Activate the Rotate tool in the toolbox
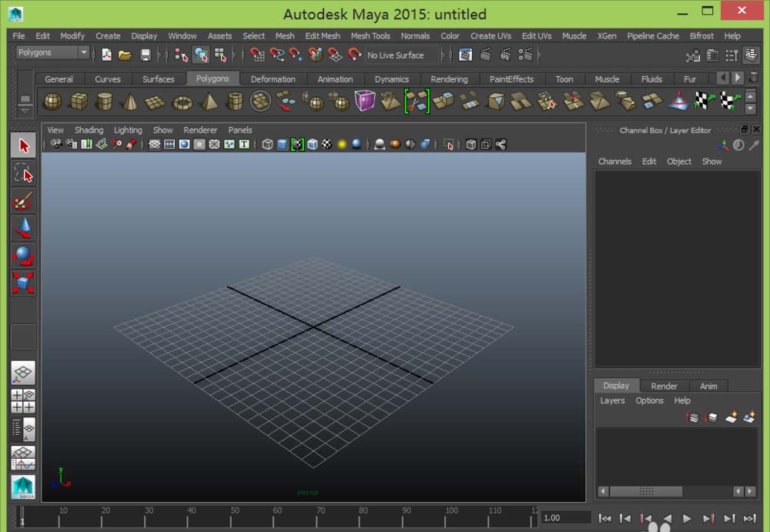 (23, 255)
